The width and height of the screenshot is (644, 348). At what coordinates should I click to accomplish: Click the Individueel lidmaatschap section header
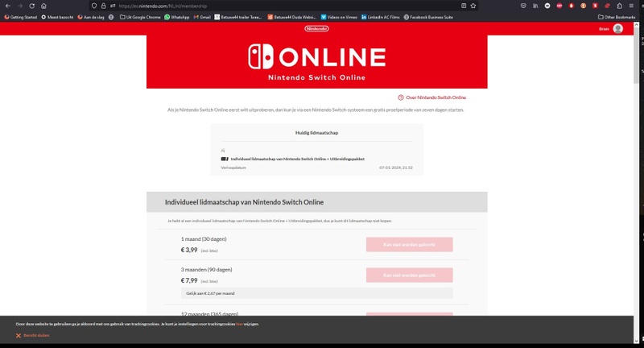316,201
